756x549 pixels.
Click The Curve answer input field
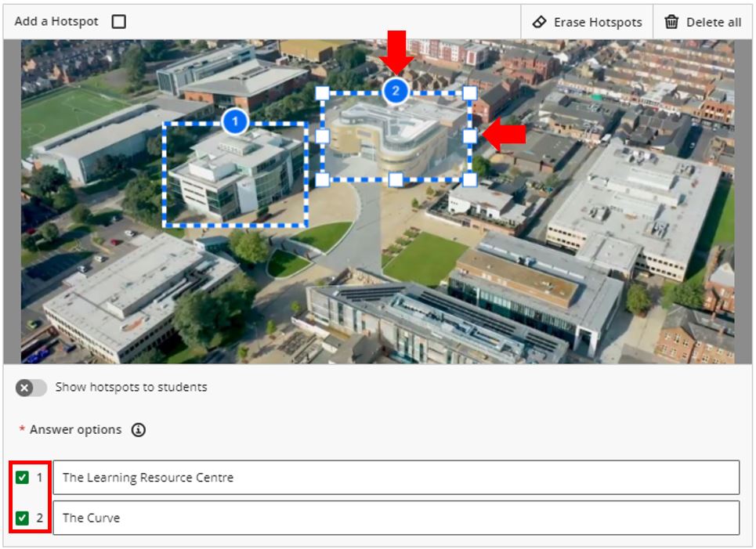point(396,518)
